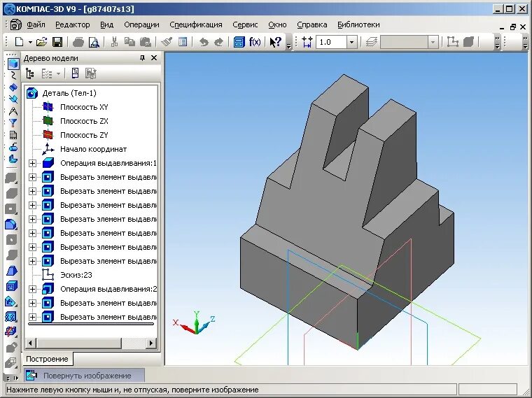The height and width of the screenshot is (398, 532).
Task: Click the Shell icon in the sidebar
Action: [x=11, y=287]
